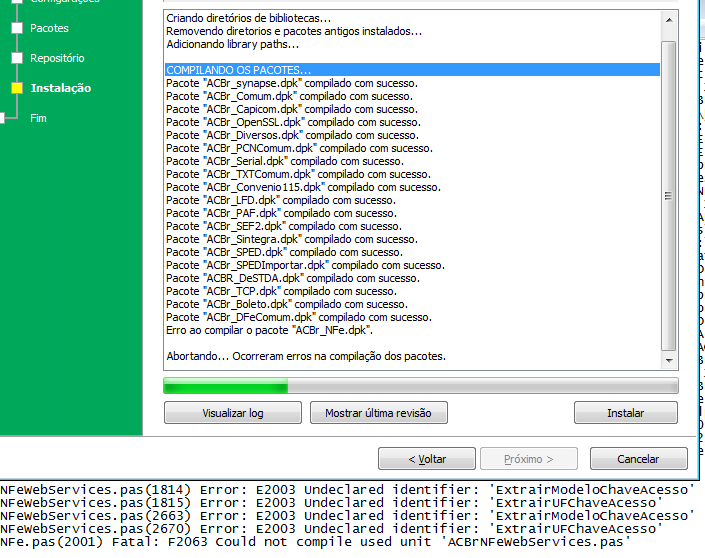705x558 pixels.
Task: Select log line Criando diretórios de bibliotecas
Action: coord(249,18)
